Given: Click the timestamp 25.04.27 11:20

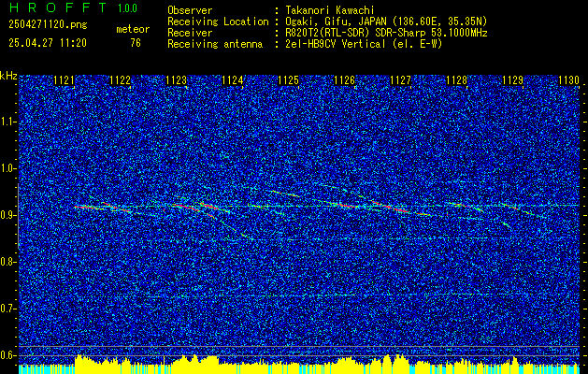Looking at the screenshot, I should coord(48,43).
